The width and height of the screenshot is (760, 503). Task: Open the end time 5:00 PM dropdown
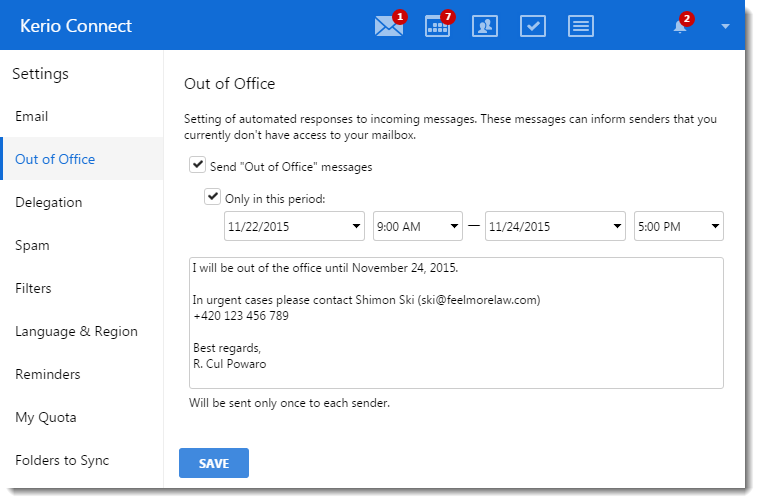click(679, 226)
